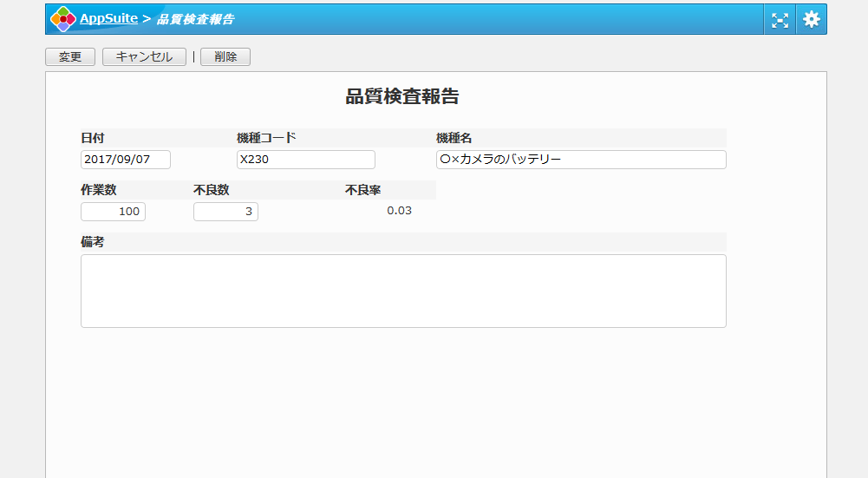Open the AppSuite breadcrumb link
The height and width of the screenshot is (478, 868).
click(108, 18)
